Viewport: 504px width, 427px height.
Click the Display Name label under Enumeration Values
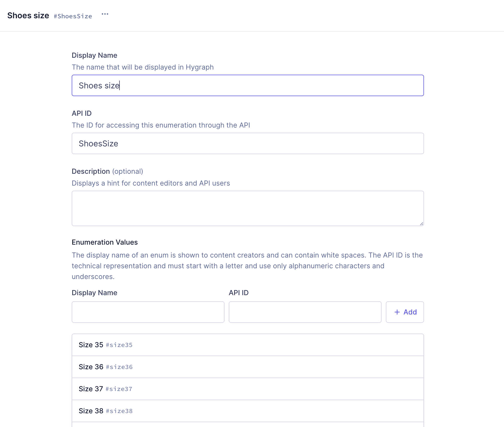click(x=94, y=293)
